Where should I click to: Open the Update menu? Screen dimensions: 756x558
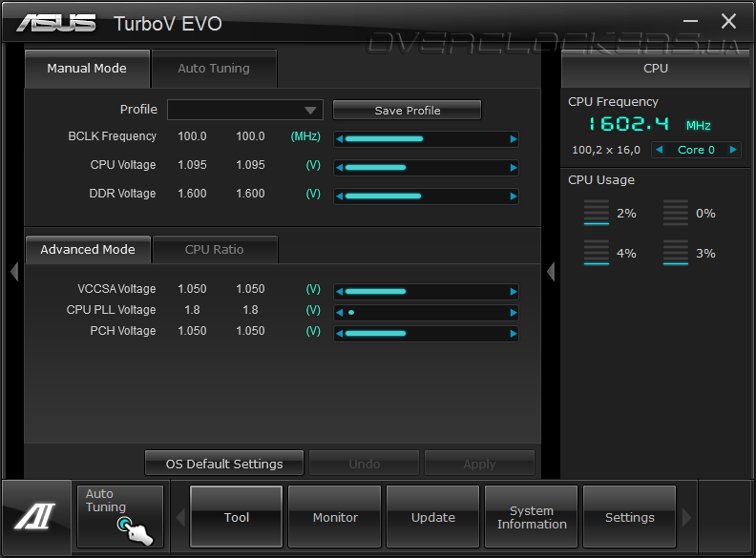(x=433, y=517)
